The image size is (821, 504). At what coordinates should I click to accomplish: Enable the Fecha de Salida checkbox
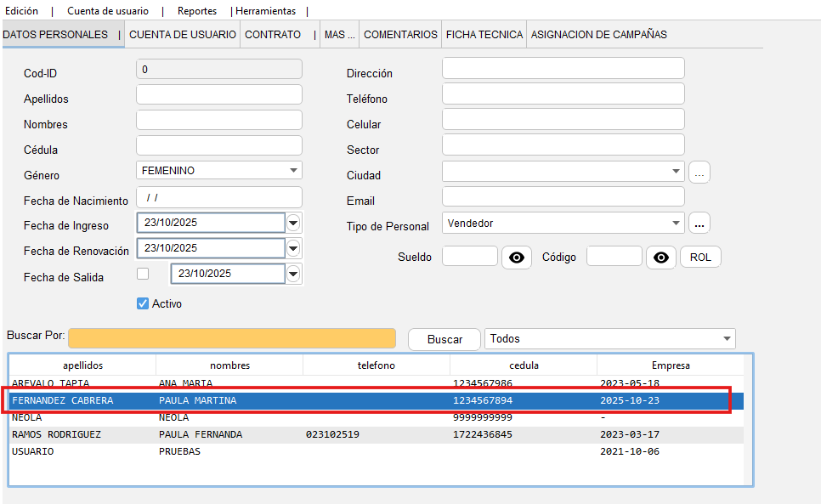[143, 274]
